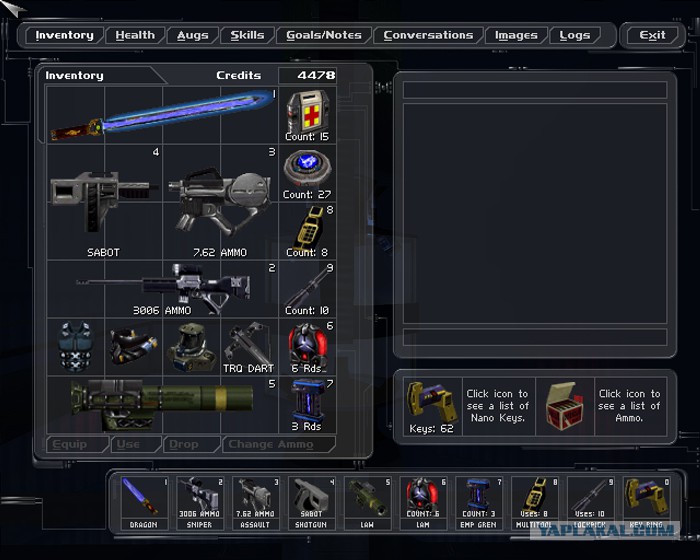Viewport: 700px width, 560px height.
Task: Click the ammo box icon
Action: pyautogui.click(x=565, y=406)
